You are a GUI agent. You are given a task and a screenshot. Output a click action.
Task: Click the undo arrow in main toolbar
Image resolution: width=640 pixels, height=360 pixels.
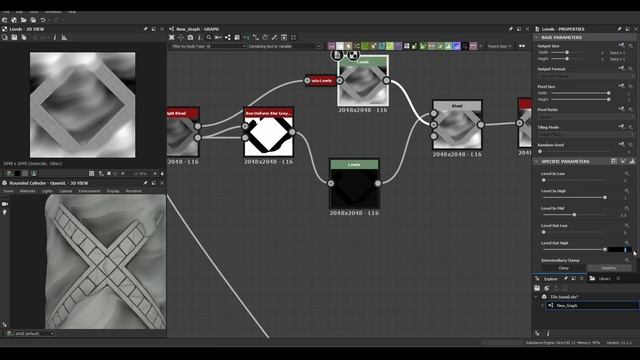point(43,20)
